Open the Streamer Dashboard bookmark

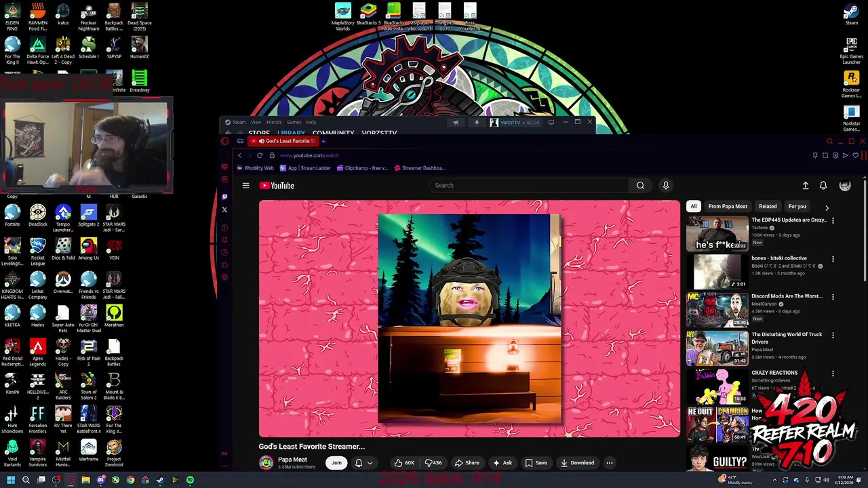420,168
